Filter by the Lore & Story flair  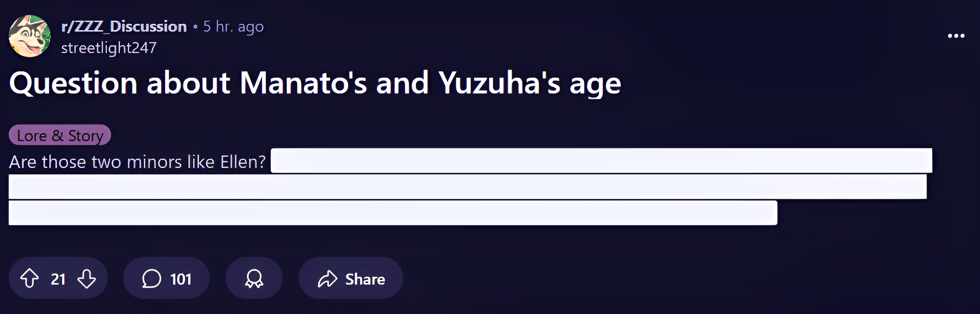(x=60, y=135)
